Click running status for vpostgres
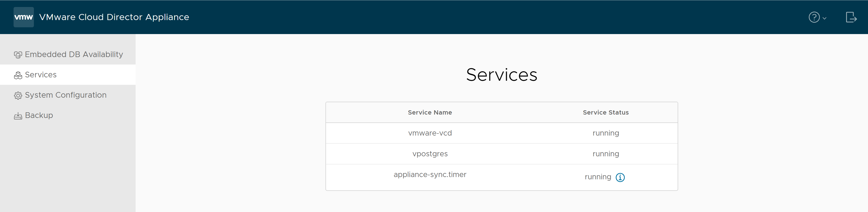Screen dimensions: 868x212 606,154
